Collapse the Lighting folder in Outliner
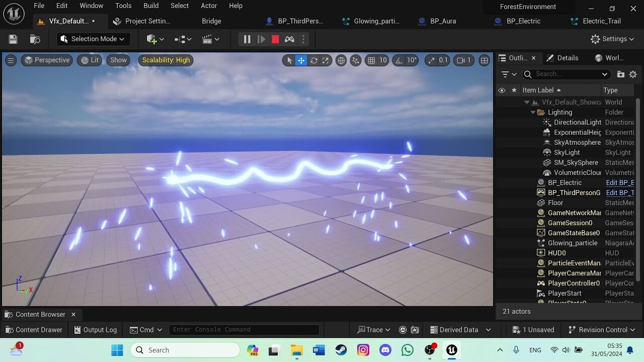Viewport: 644px width, 362px height. 532,112
